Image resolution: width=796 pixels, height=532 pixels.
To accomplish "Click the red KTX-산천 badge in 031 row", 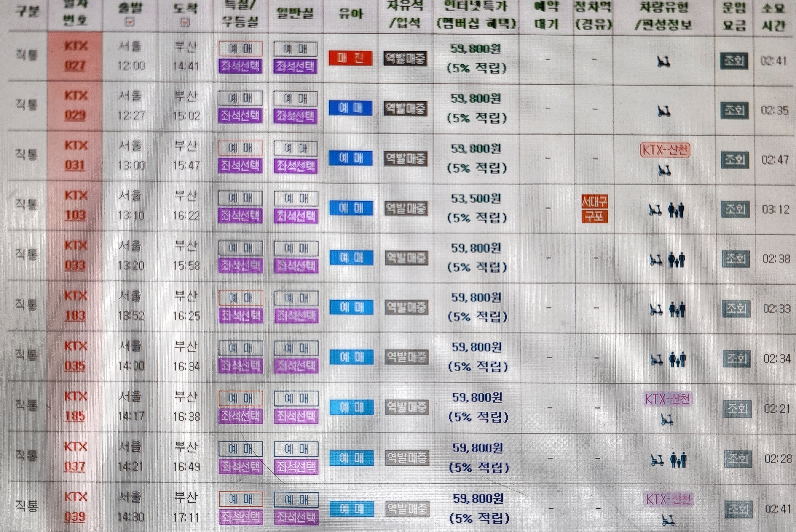I will point(665,150).
